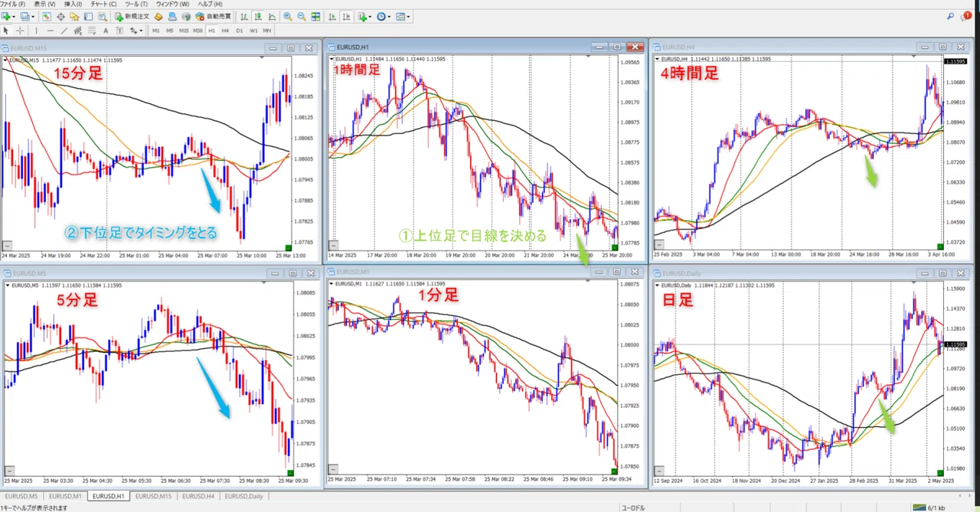
Task: Open the ファイル (F) menu
Action: [12, 4]
